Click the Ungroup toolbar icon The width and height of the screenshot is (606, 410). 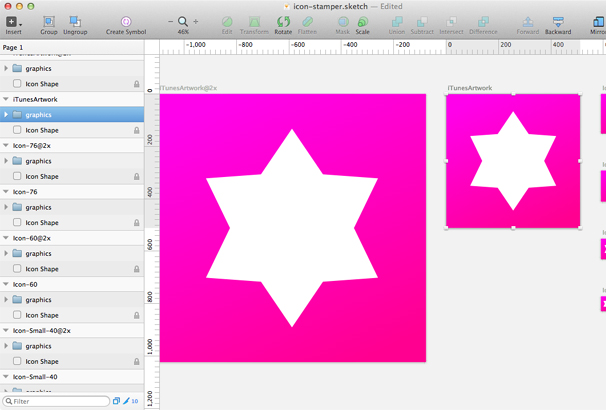[75, 22]
